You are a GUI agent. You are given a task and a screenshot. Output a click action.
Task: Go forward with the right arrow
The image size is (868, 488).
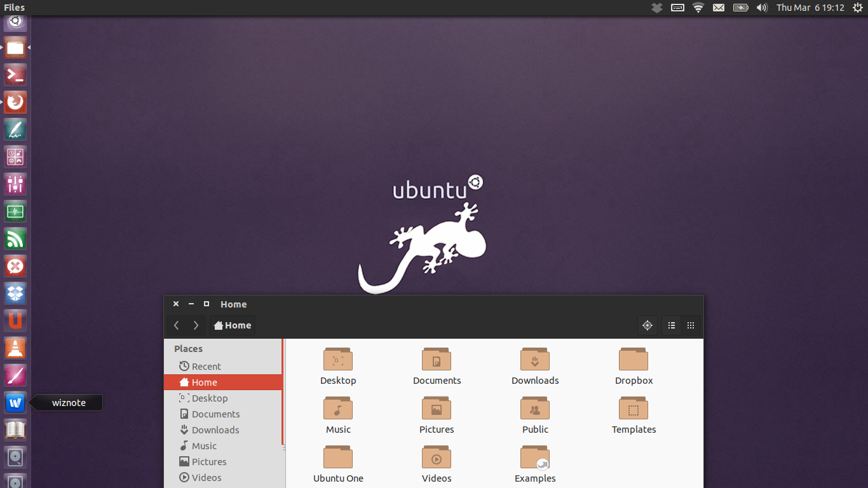196,325
